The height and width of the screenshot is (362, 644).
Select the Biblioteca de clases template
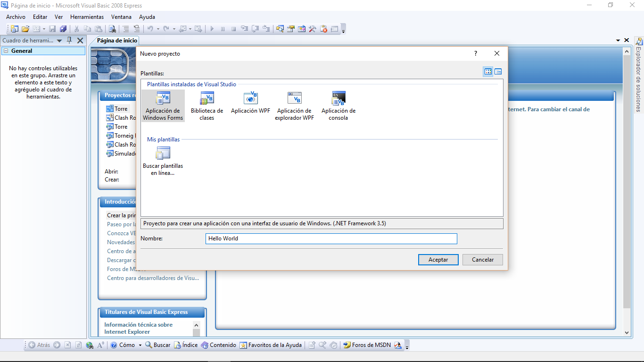coord(207,106)
